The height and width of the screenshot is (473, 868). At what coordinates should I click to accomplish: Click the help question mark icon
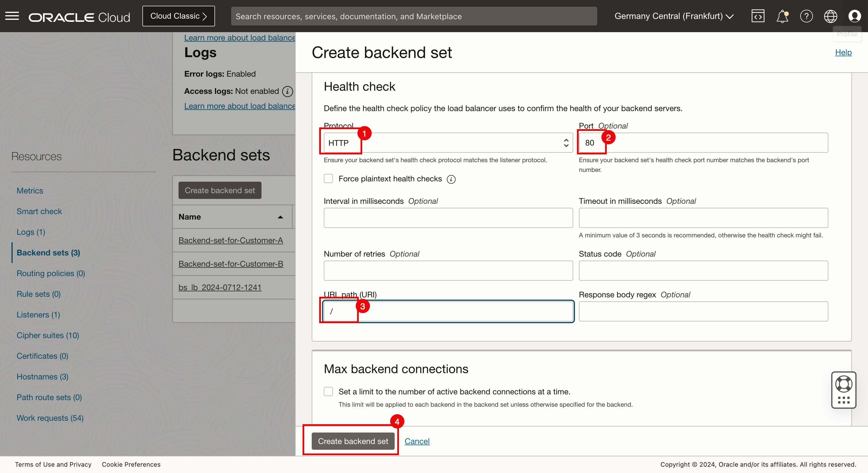coord(806,16)
